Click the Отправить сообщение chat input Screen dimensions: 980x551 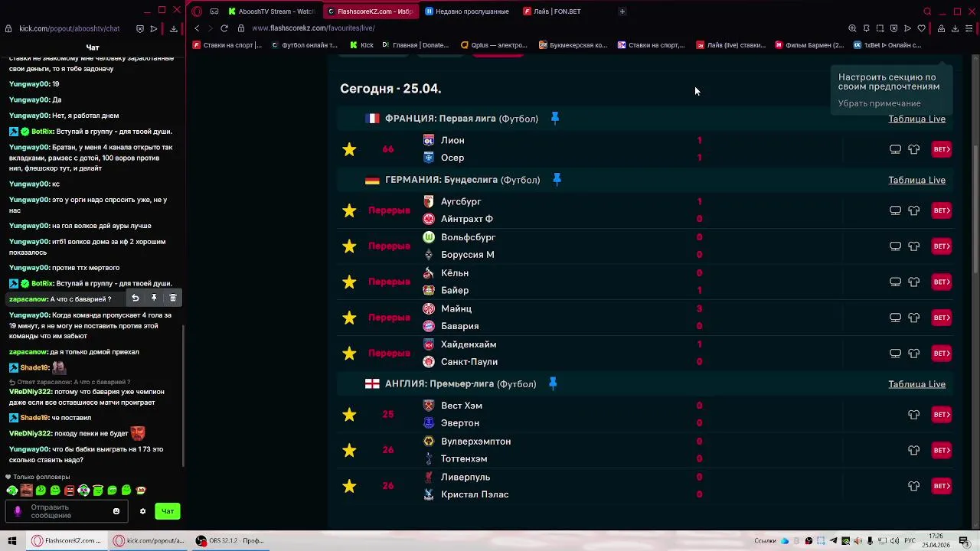65,511
